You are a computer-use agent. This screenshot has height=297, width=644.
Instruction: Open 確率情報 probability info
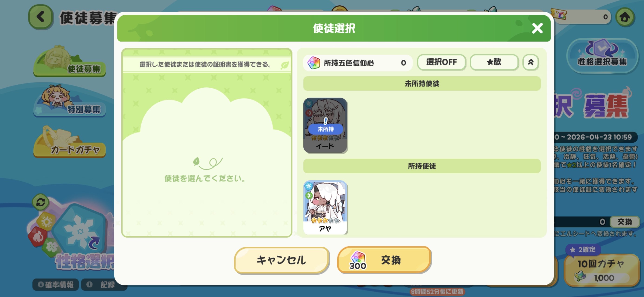[x=56, y=284]
